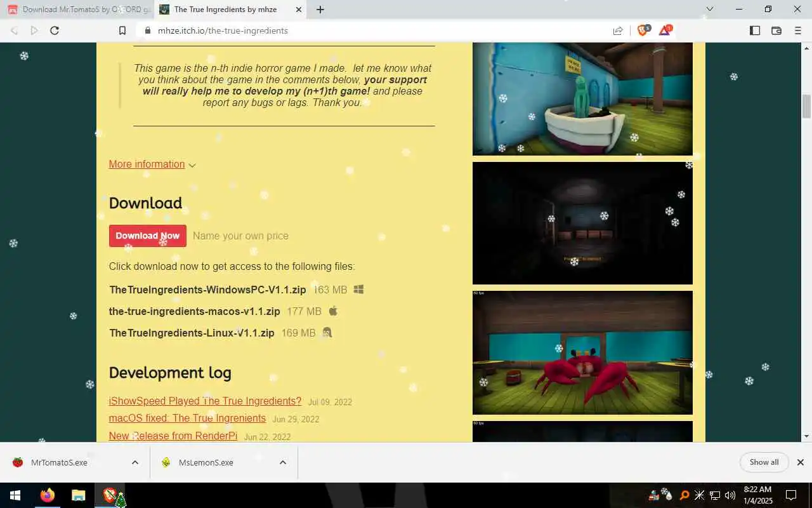The width and height of the screenshot is (812, 508).
Task: Open the Windows Start menu
Action: tap(15, 495)
